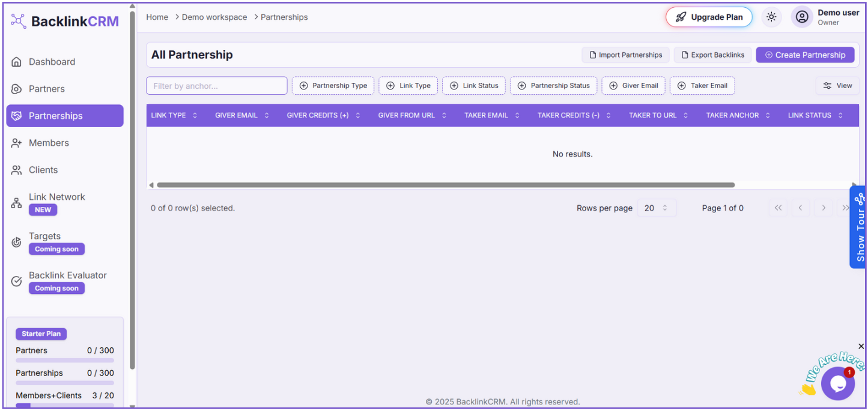Sort by the Taker Anchor column
The width and height of the screenshot is (868, 411).
click(738, 115)
